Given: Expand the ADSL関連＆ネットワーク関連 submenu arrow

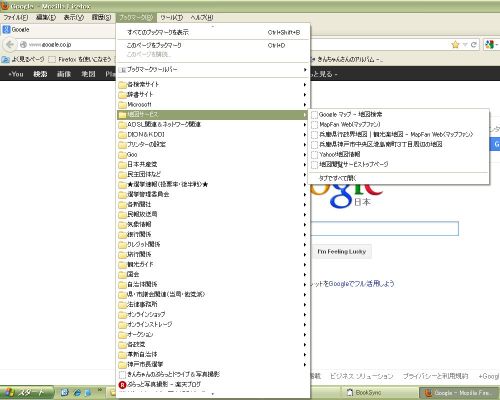Looking at the screenshot, I should point(305,125).
